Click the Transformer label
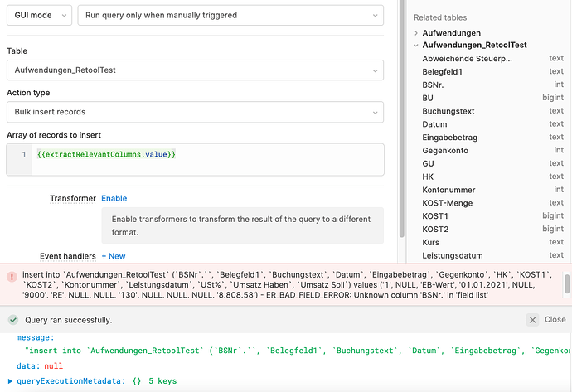 [73, 198]
